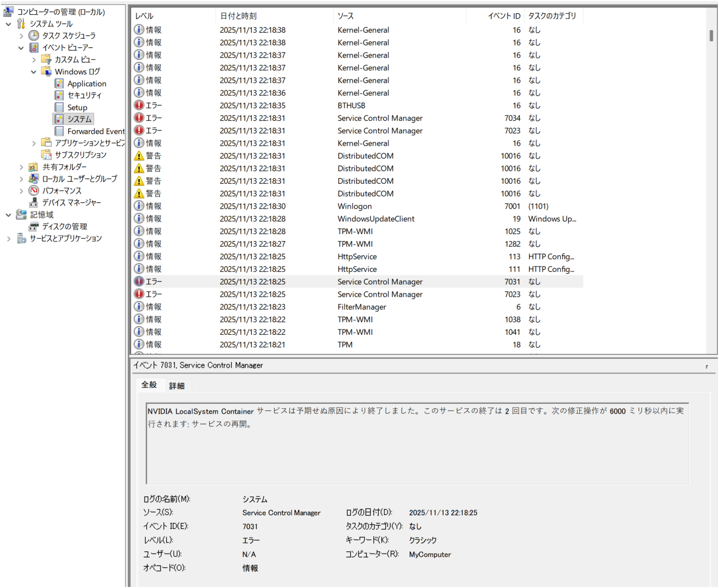Expand the カスタム ビュー node
Viewport: 719px width, 588px height.
tap(34, 60)
